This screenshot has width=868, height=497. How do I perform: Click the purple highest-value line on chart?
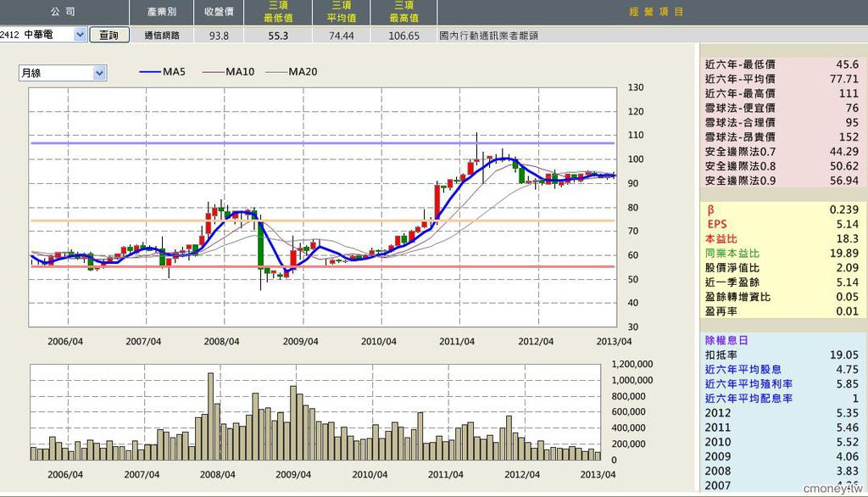click(323, 143)
